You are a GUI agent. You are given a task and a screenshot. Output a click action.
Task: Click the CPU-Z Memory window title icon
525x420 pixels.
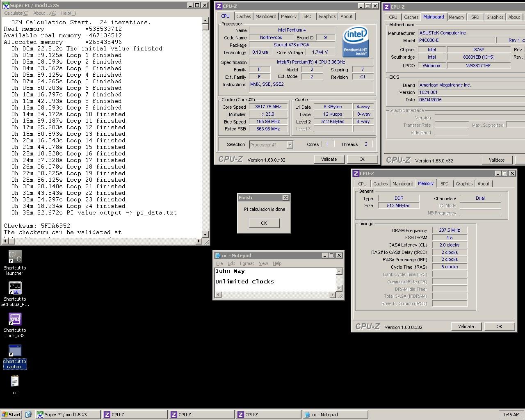coord(356,173)
